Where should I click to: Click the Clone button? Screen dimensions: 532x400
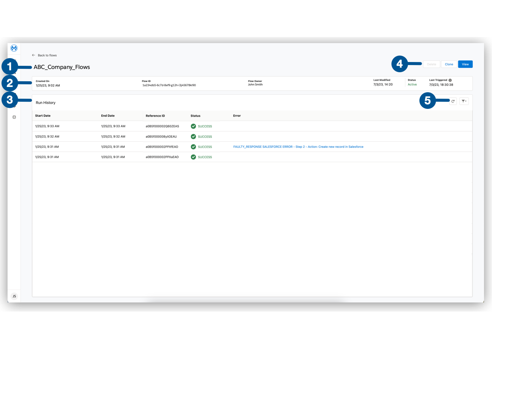449,64
